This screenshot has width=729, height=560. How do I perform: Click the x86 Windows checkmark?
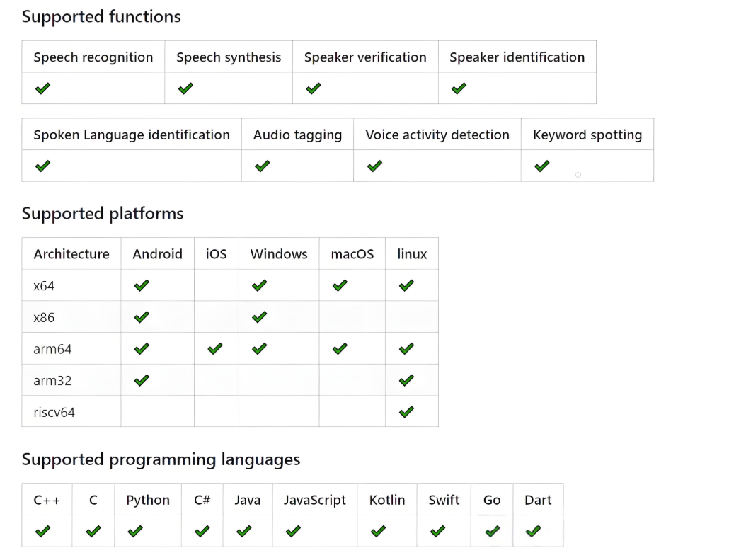click(x=259, y=317)
